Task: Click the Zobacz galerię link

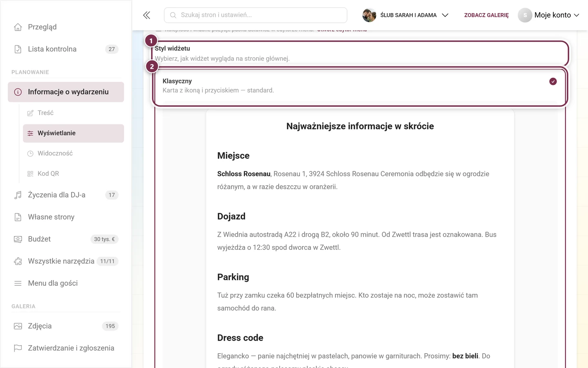Action: (486, 15)
